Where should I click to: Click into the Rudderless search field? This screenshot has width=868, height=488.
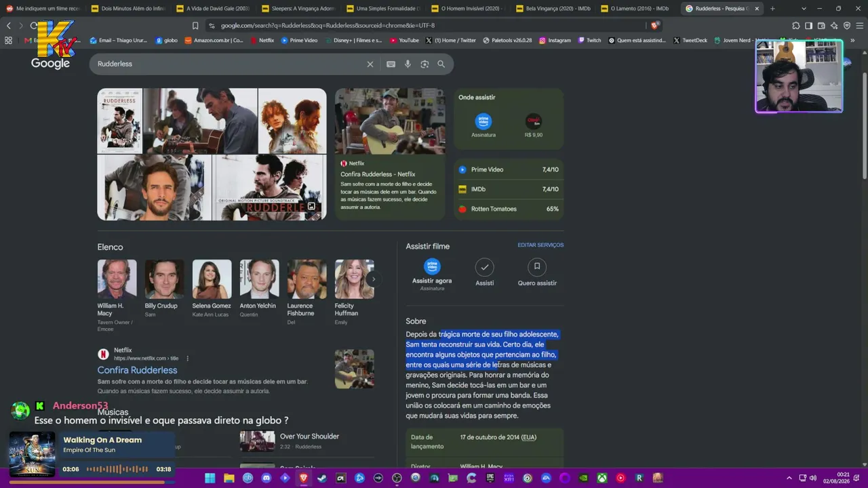click(228, 64)
